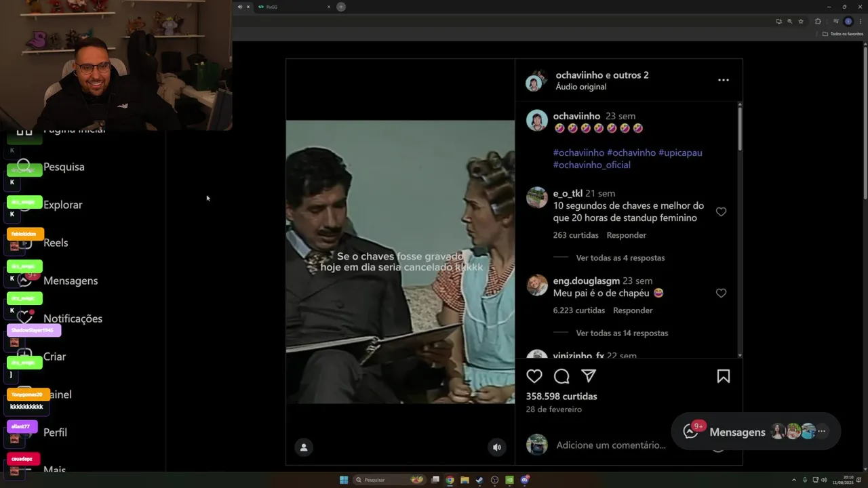Viewport: 868px width, 488px height.
Task: Open Perfil in Instagram sidebar
Action: (55, 432)
